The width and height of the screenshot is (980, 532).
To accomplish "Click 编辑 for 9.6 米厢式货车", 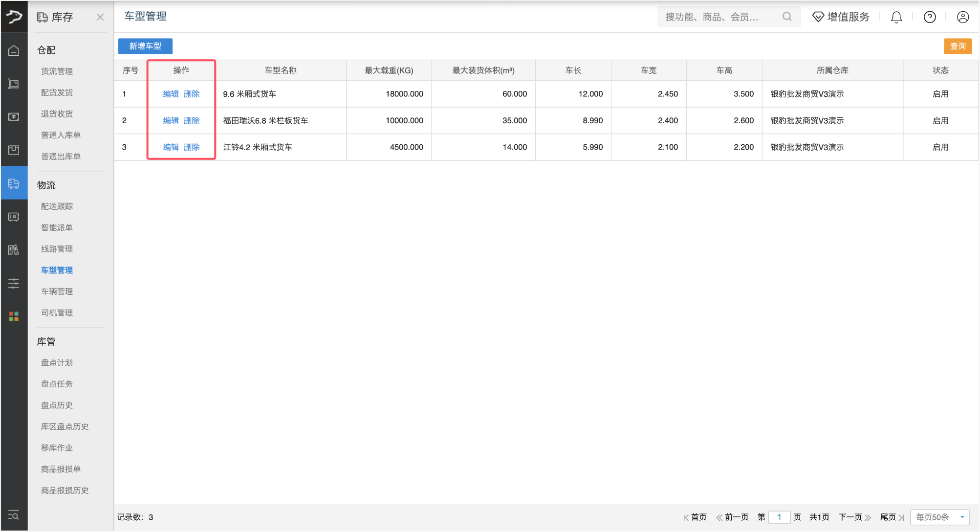I will [171, 94].
